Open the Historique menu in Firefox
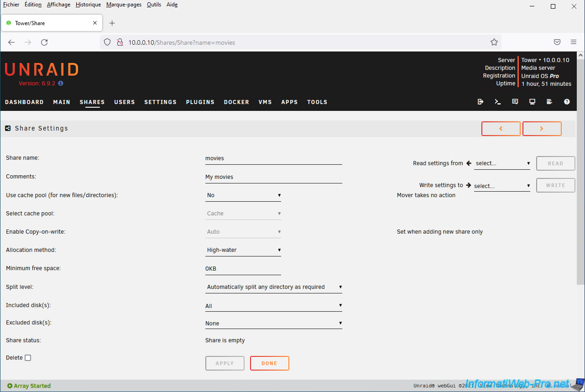The height and width of the screenshot is (392, 585). click(88, 5)
